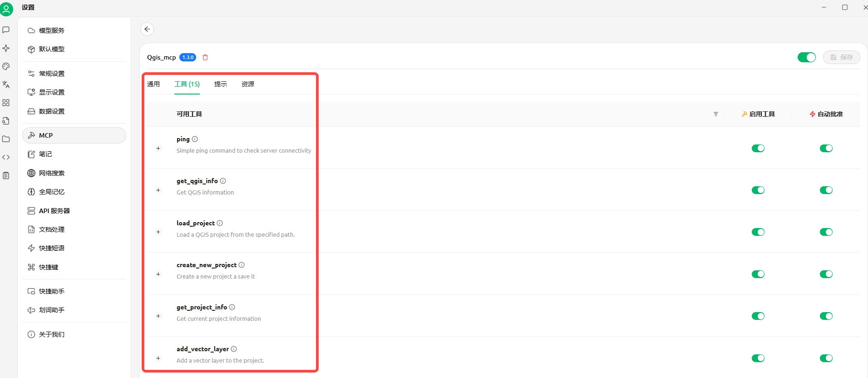This screenshot has height=378, width=868.
Task: Click the globe icon for 网络搜索
Action: pyautogui.click(x=31, y=173)
